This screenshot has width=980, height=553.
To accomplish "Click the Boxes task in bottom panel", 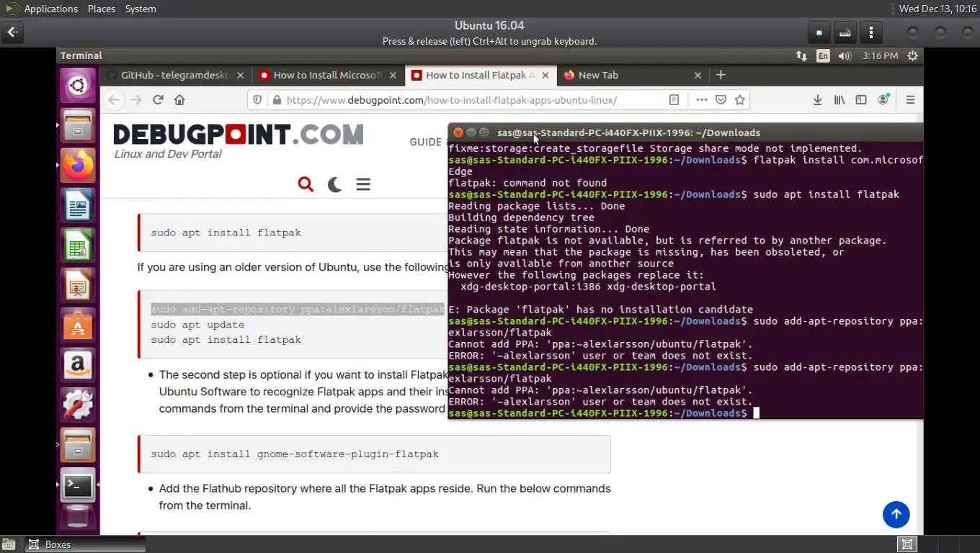I will coord(85,544).
